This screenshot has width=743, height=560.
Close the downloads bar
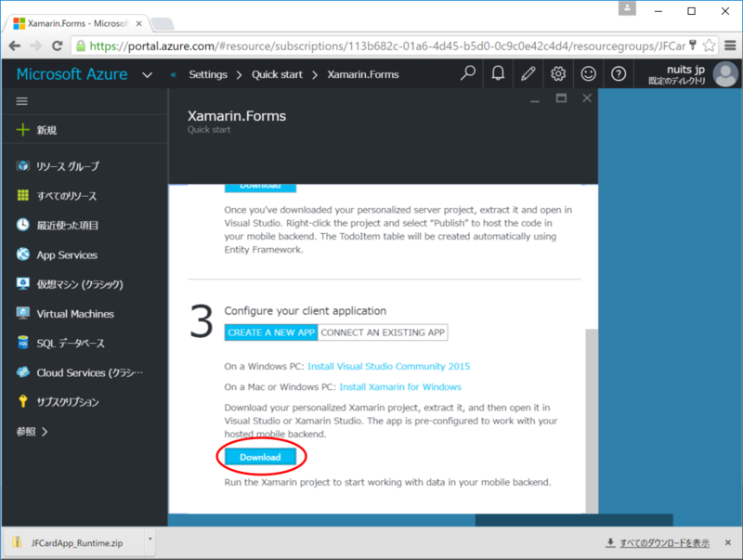point(728,543)
